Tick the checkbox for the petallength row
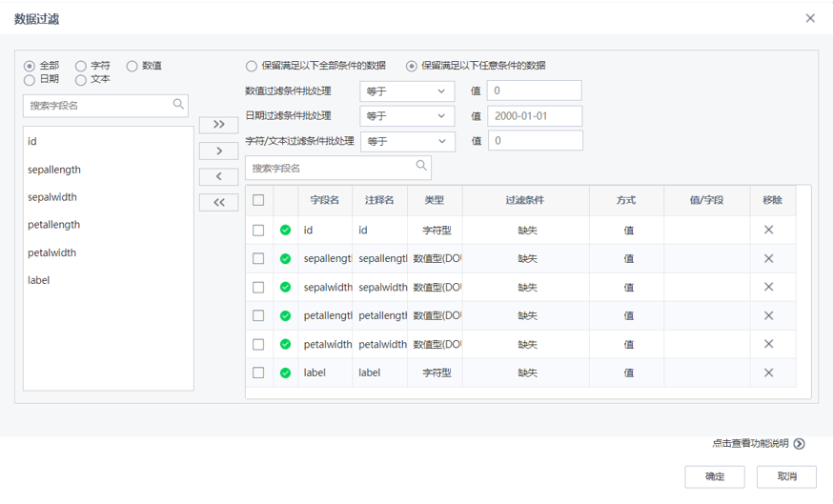Image resolution: width=833 pixels, height=504 pixels. coord(258,316)
